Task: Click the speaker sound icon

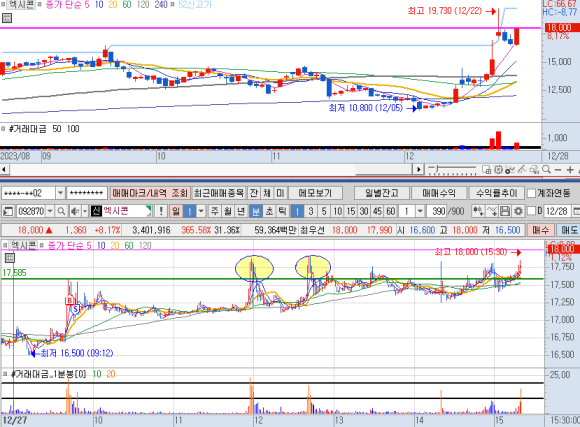Action: 74,211
